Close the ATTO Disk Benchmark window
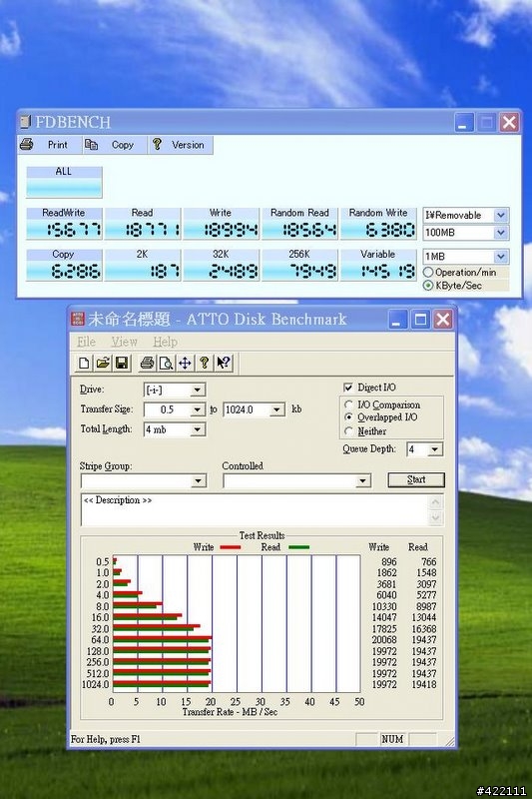The width and height of the screenshot is (532, 799). (443, 320)
